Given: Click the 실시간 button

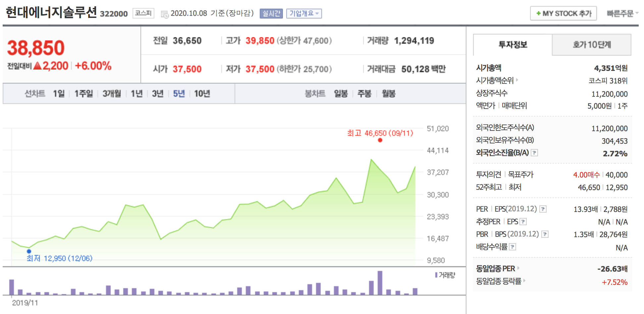Looking at the screenshot, I should coord(271,14).
